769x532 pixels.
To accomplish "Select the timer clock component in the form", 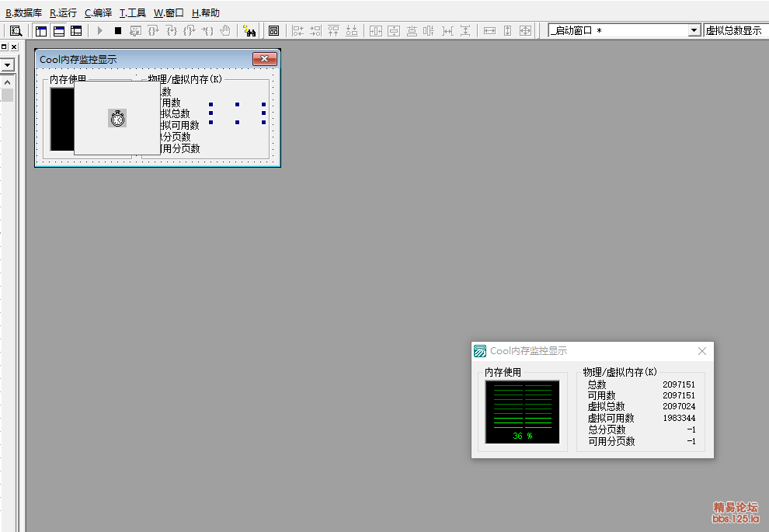I will point(117,118).
